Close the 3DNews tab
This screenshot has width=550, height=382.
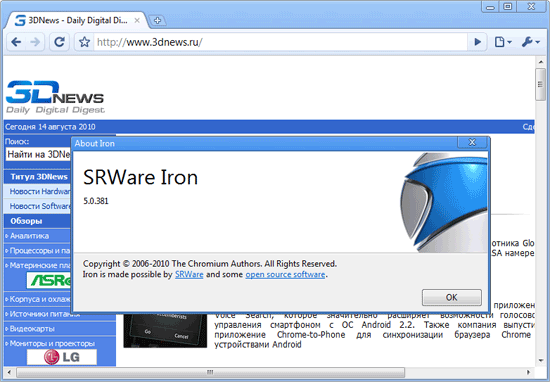(137, 21)
